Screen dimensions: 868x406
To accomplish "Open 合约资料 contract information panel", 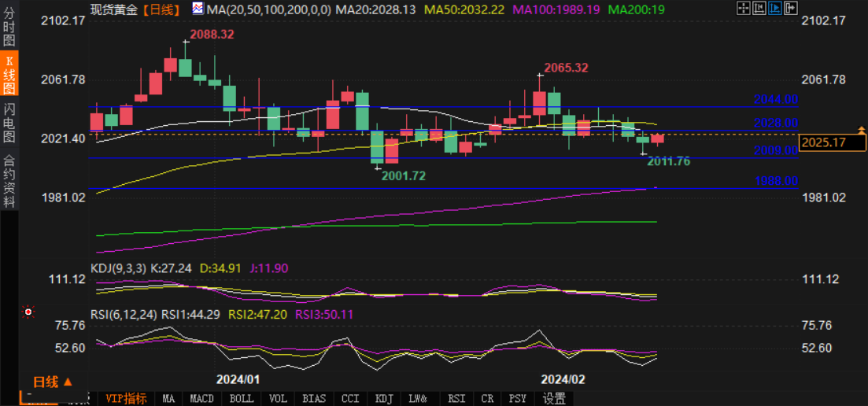I will (9, 181).
